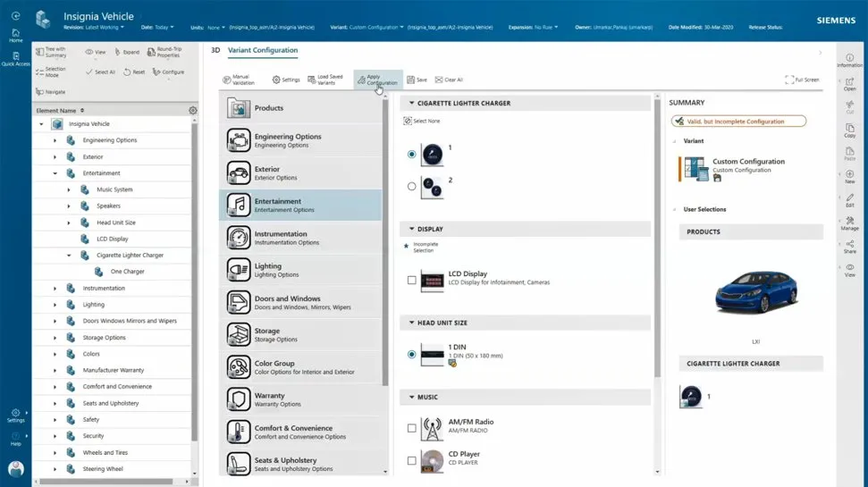Screen dimensions: 868x487
Task: Click the Manage icon in right sidebar
Action: tap(849, 223)
